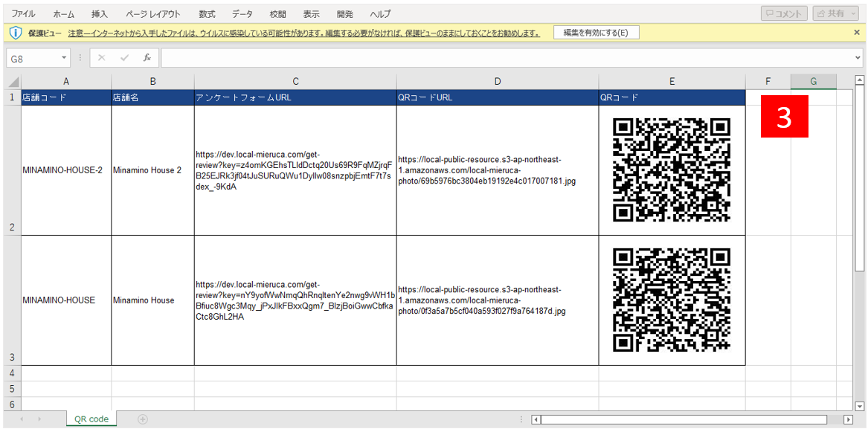Open the Name Box dropdown arrow
The width and height of the screenshot is (868, 429).
[65, 57]
